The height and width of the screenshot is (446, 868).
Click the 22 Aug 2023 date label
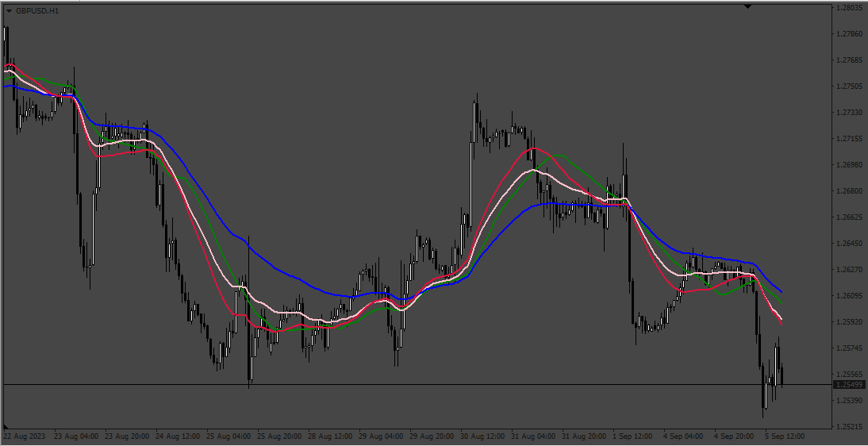(x=25, y=436)
